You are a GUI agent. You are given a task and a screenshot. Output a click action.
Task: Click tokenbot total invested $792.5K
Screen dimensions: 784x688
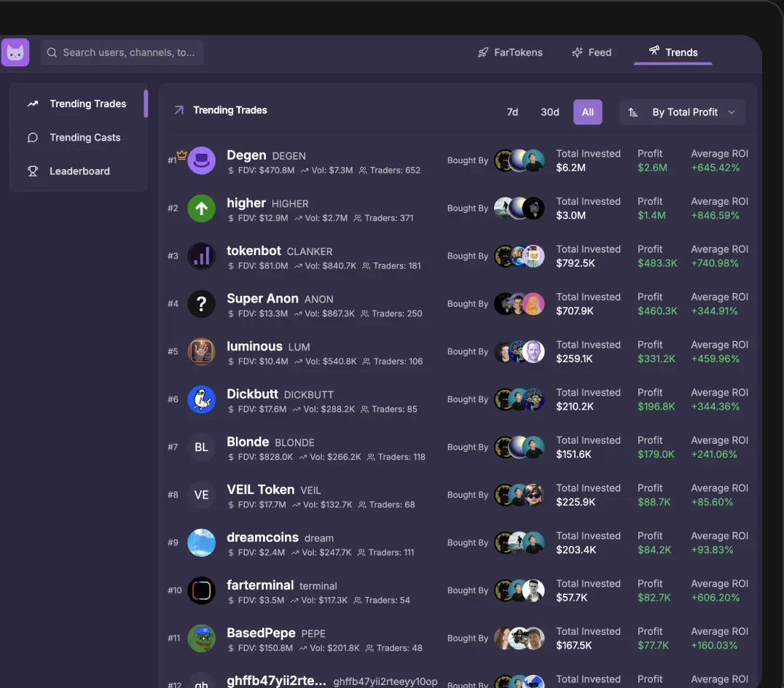(576, 263)
